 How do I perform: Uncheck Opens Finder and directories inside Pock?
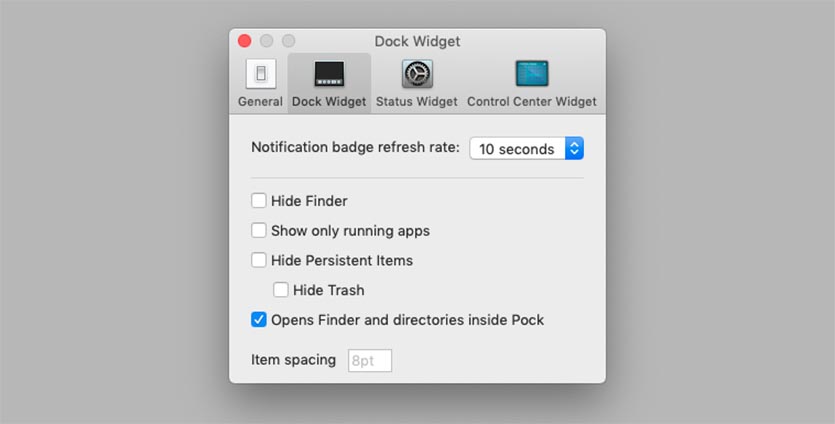[259, 320]
